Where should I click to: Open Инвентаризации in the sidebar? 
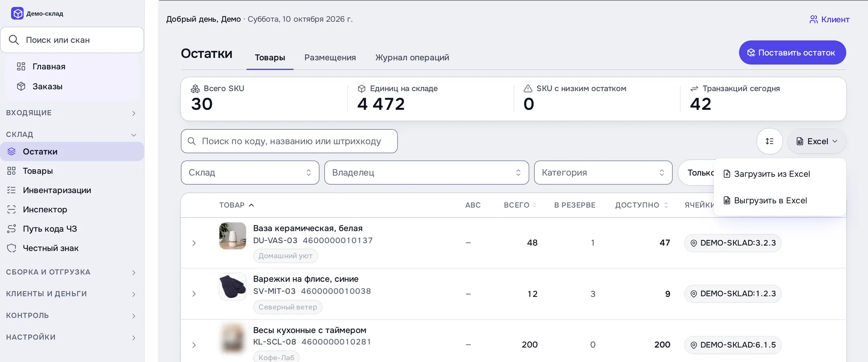[72, 190]
